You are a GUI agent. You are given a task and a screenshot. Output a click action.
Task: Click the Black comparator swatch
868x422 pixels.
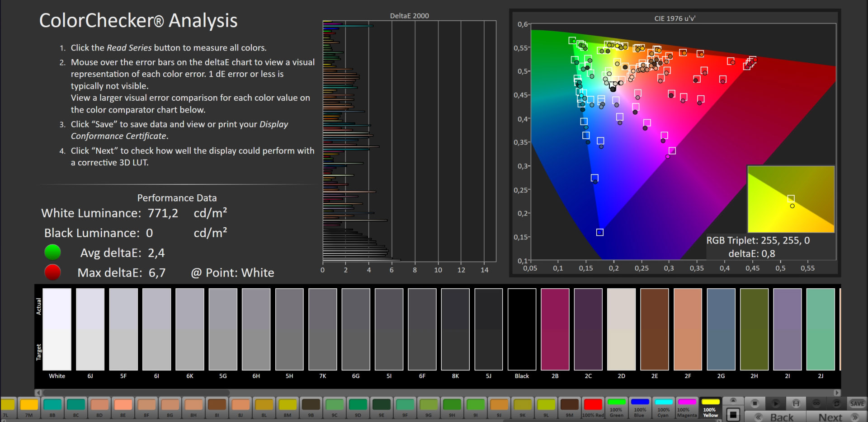(522, 329)
